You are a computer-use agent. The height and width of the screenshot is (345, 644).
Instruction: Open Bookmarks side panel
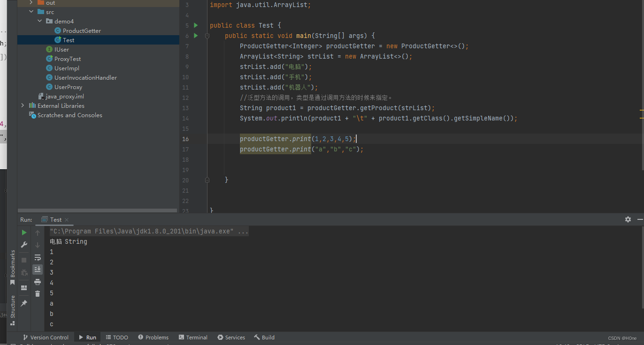coord(13,267)
